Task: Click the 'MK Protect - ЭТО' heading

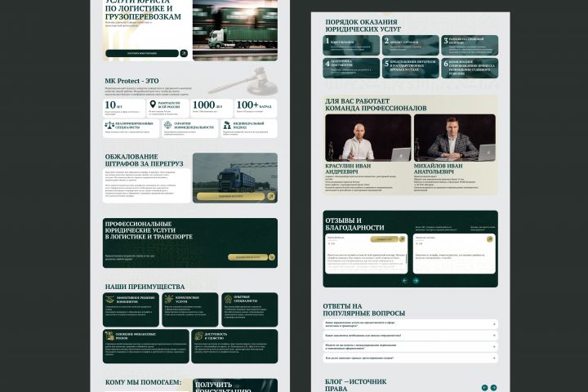Action: 131,81
